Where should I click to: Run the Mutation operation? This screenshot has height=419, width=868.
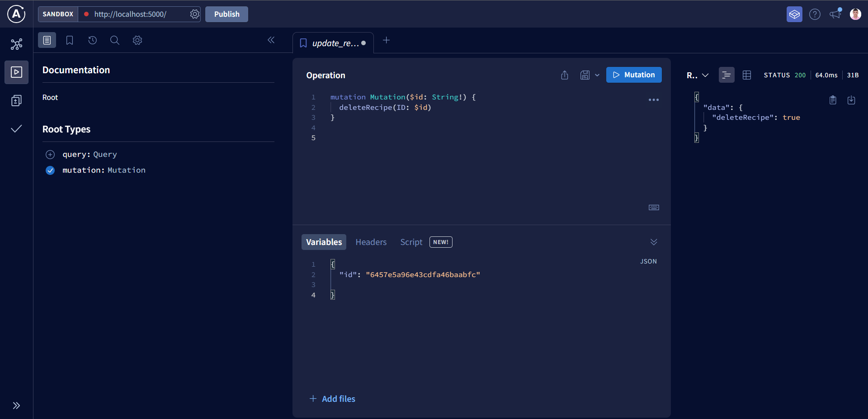tap(634, 75)
